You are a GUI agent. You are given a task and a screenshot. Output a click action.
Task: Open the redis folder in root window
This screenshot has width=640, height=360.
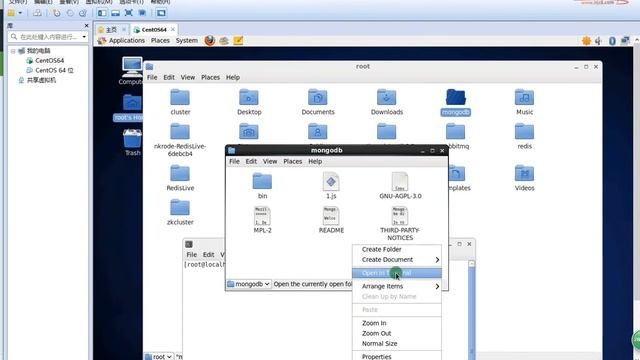[524, 136]
